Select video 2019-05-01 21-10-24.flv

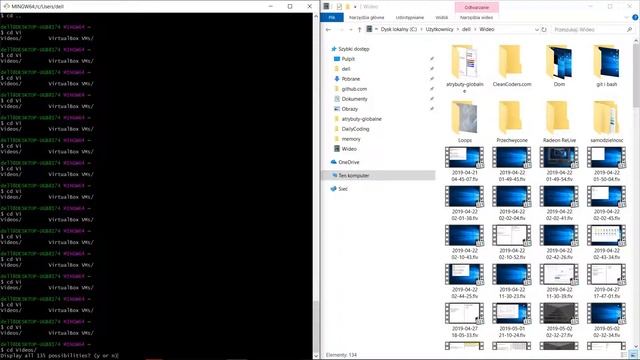coord(512,320)
